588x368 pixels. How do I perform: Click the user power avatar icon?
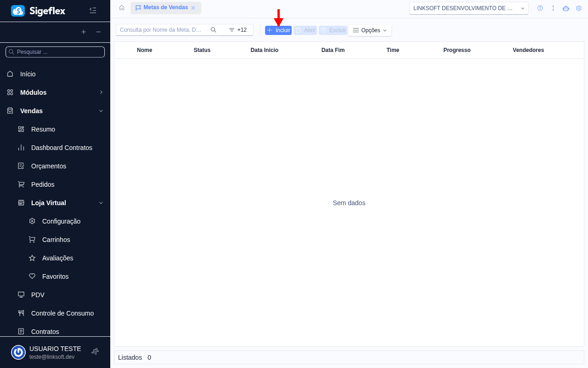pyautogui.click(x=18, y=352)
